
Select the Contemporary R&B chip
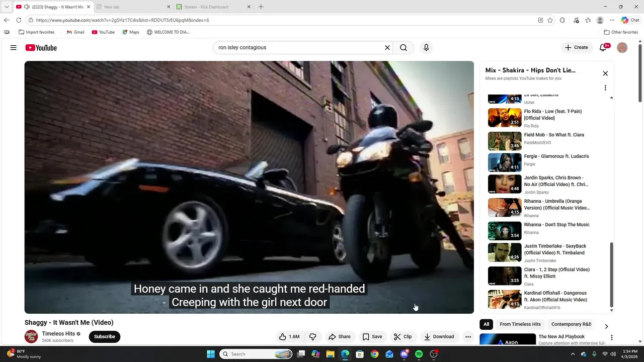571,324
